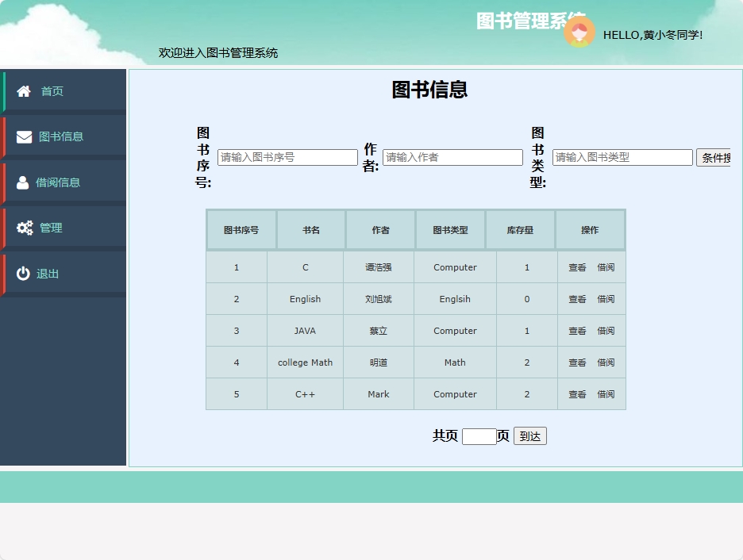
Task: Open 查看 for the JAVA book
Action: point(576,331)
